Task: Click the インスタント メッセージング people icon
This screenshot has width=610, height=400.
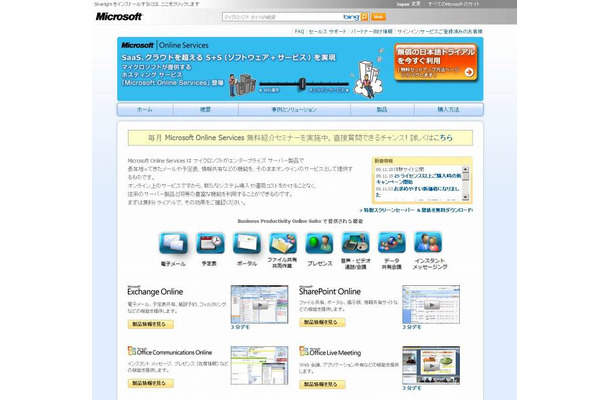Action: tap(428, 242)
